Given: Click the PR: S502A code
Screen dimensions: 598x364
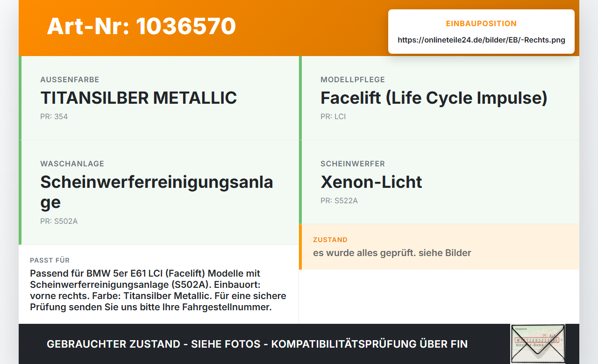Looking at the screenshot, I should tap(59, 221).
